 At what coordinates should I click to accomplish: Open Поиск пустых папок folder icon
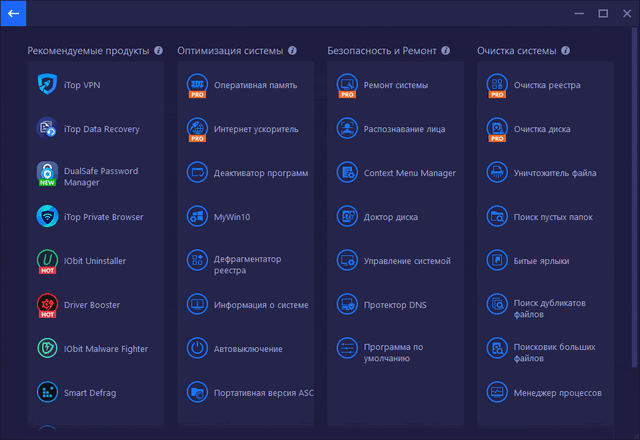tap(497, 216)
